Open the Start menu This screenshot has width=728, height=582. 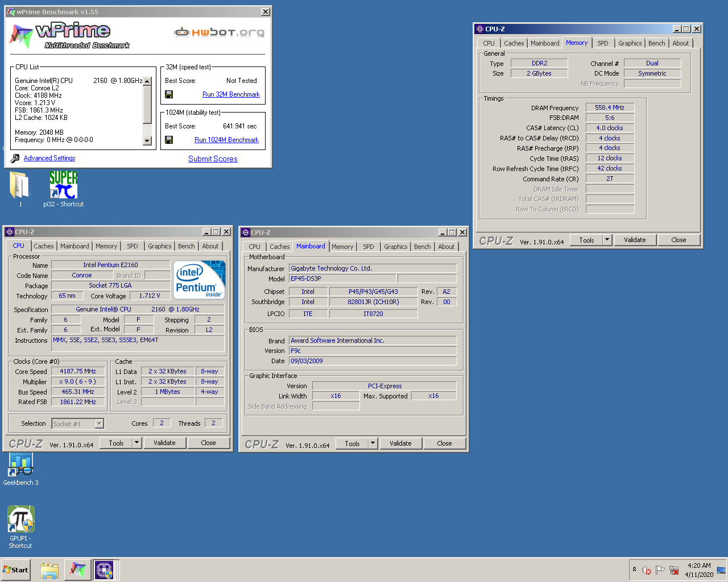click(x=15, y=570)
